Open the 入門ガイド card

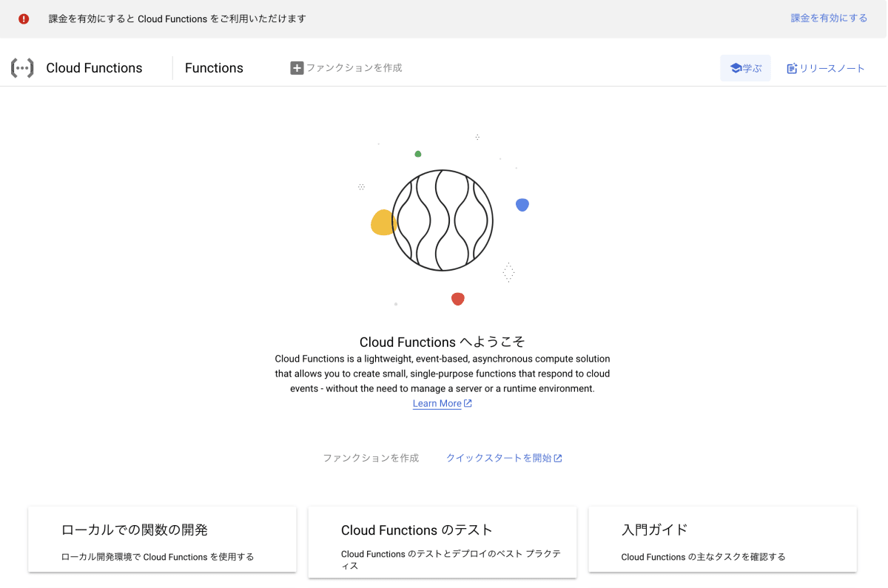point(722,539)
